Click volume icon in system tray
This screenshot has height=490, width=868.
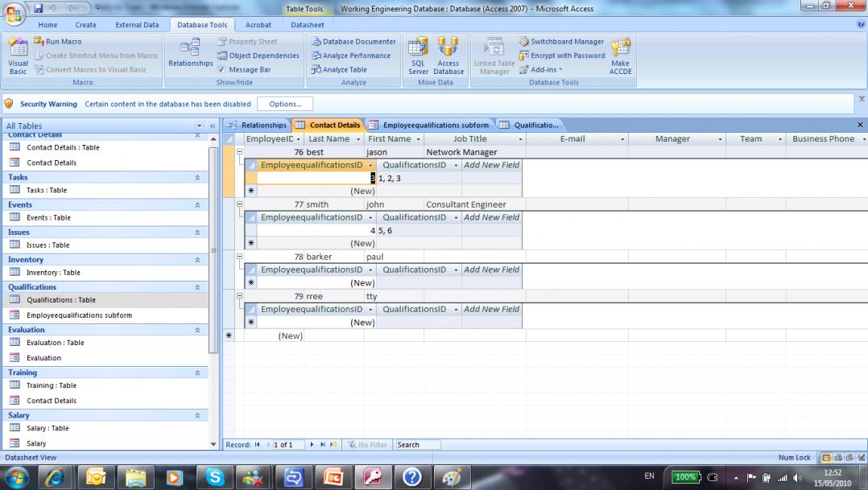[797, 477]
